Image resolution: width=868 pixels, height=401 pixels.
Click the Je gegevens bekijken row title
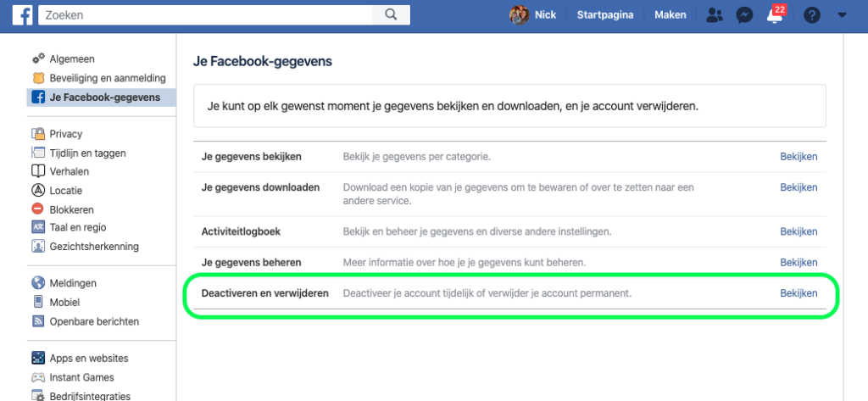(x=251, y=157)
